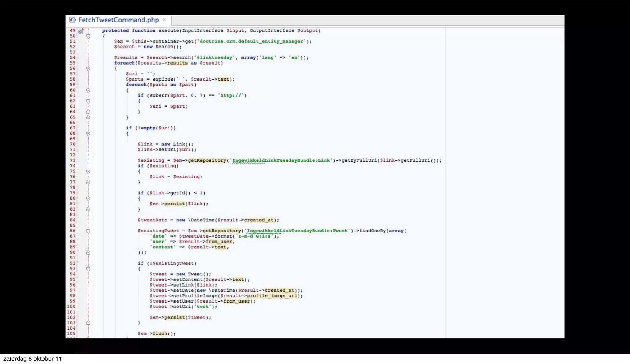
Task: Collapse the findOneBy array fold on line 86
Action: click(88, 231)
